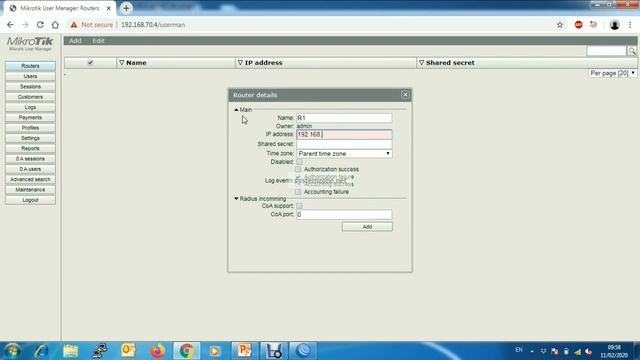
Task: Switch to Chrome in the taskbar
Action: point(187,351)
